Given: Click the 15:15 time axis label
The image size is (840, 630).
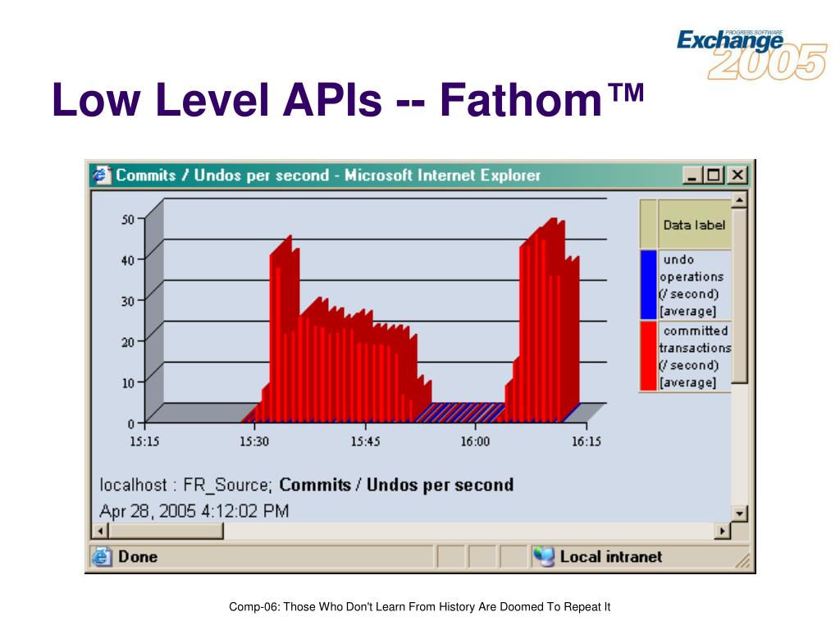Looking at the screenshot, I should [144, 441].
